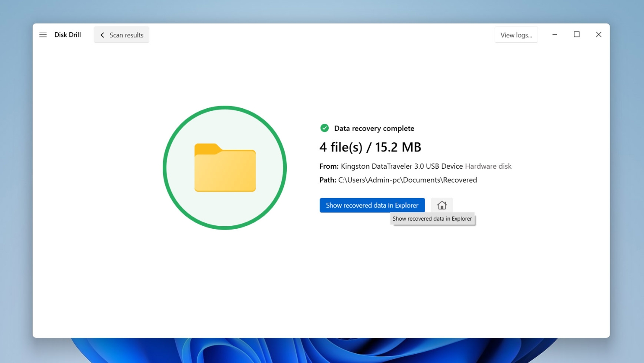Click the checkmark beside Data recovery complete
Screen dimensions: 644x363
click(x=324, y=127)
